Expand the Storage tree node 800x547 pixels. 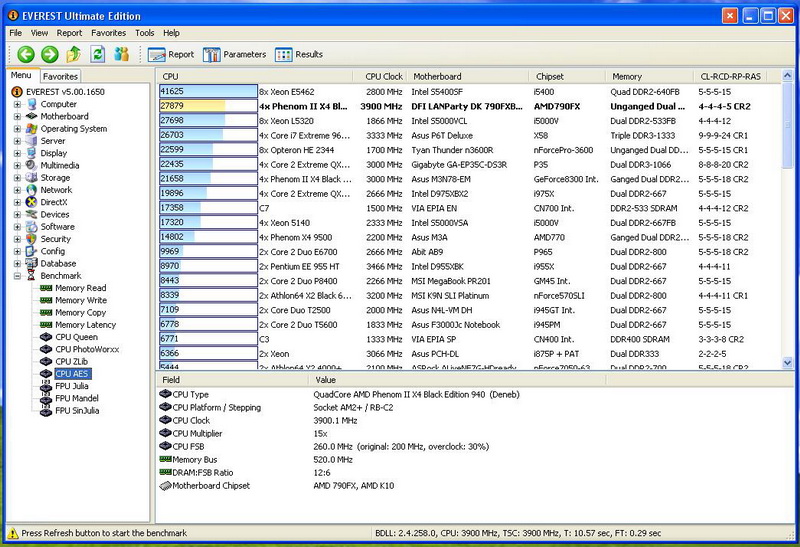pyautogui.click(x=17, y=178)
